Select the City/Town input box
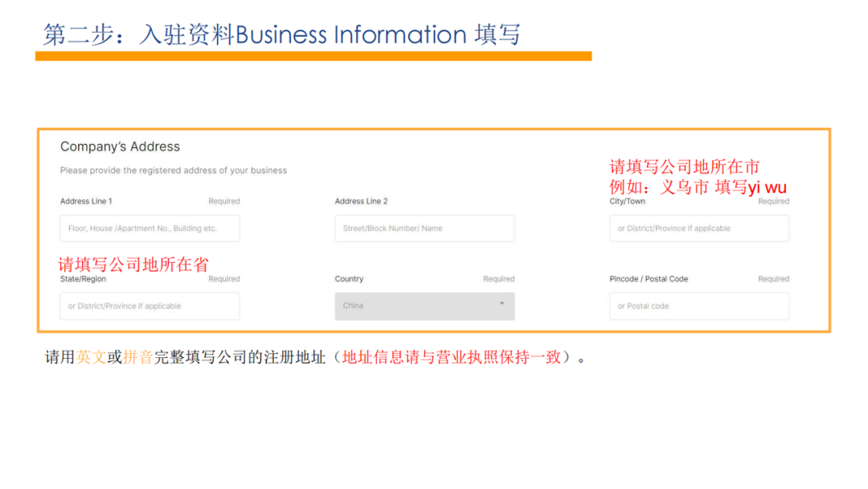Screen dimensions: 868x489 tap(698, 228)
